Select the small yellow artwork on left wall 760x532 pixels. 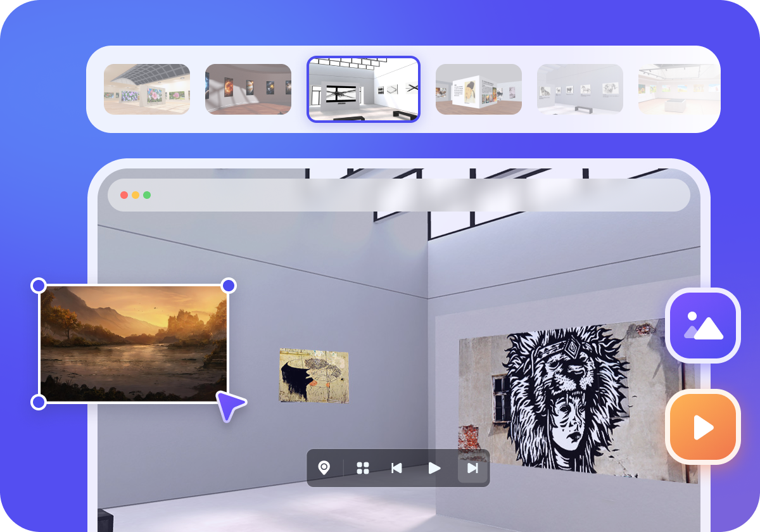(314, 375)
